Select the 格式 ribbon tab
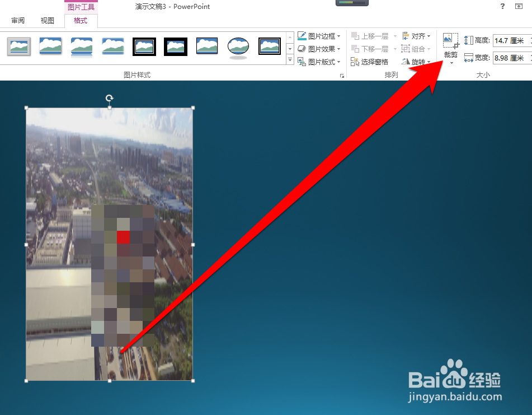Screen dimensions: 532x415 tap(81, 21)
